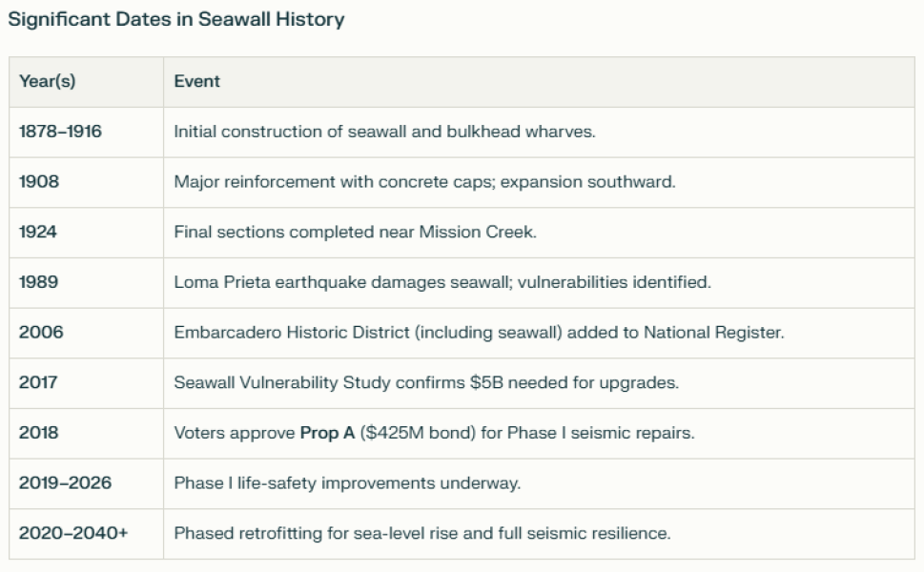Select the 1989 year cell
Image resolution: width=924 pixels, height=572 pixels.
86,283
